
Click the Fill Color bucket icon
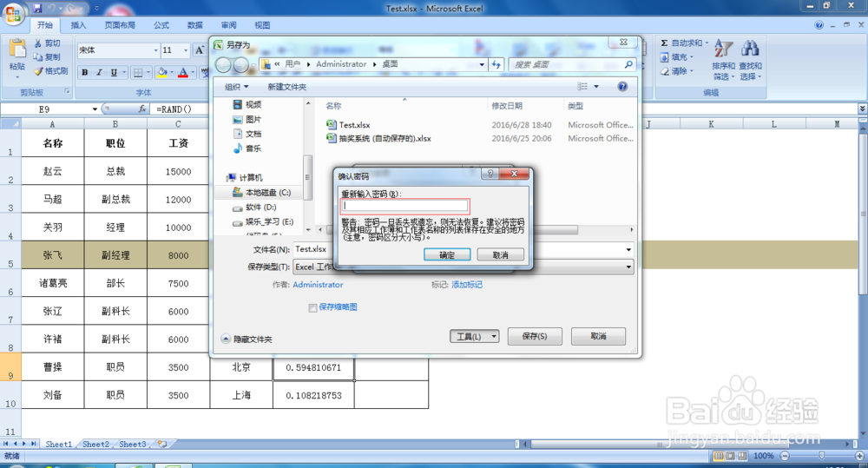[x=162, y=72]
